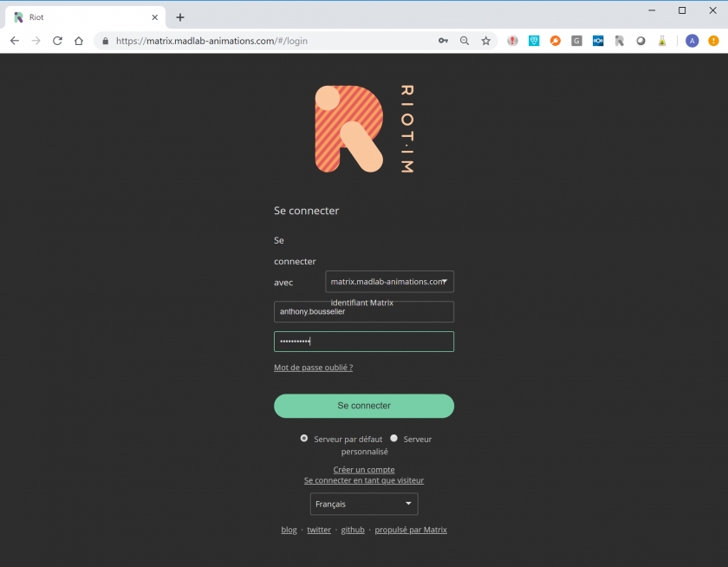Screen dimensions: 728x567
Task: Click the address bar URL
Action: 211,41
